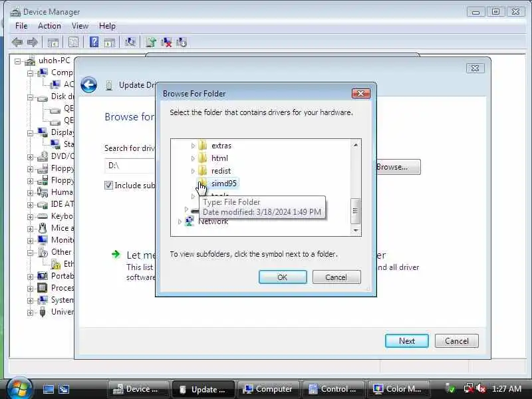Click the folder tree scrollbar thumb
The width and height of the screenshot is (532, 399).
tap(355, 211)
